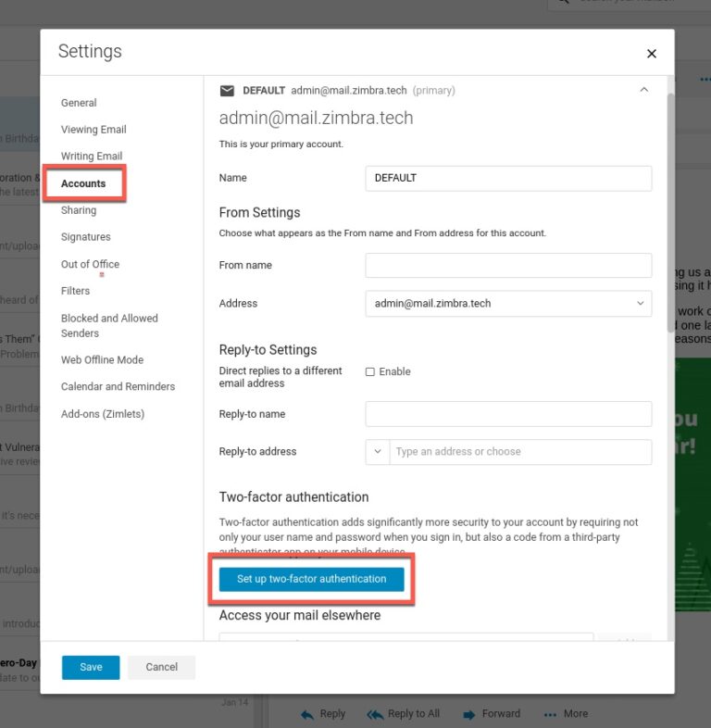Screen dimensions: 711x728
Task: Click the admin@mail.zimbra.tech heading text
Action: (316, 118)
